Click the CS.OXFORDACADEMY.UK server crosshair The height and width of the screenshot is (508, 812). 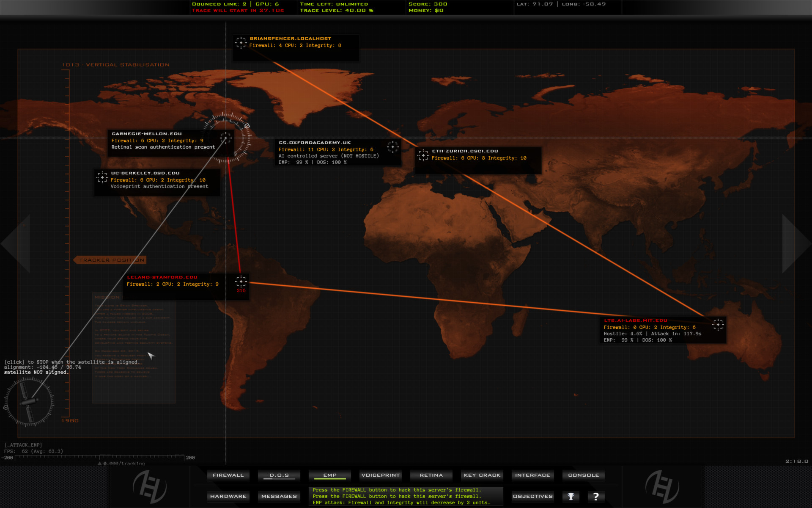click(x=393, y=147)
